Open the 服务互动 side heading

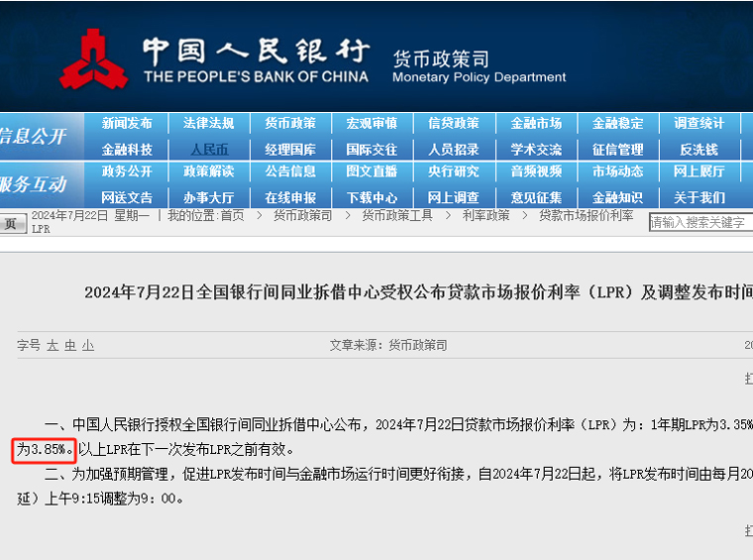(x=35, y=184)
